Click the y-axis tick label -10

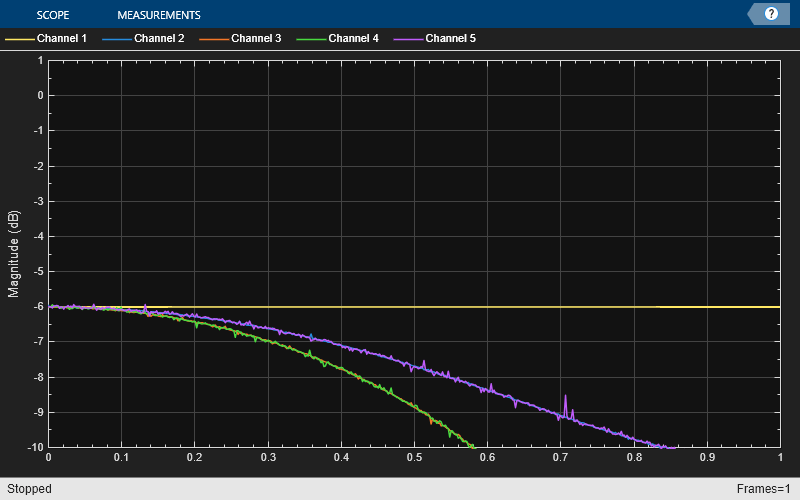coord(36,447)
